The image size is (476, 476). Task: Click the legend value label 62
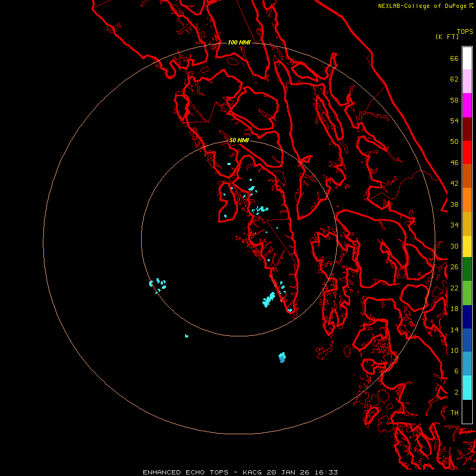point(454,79)
